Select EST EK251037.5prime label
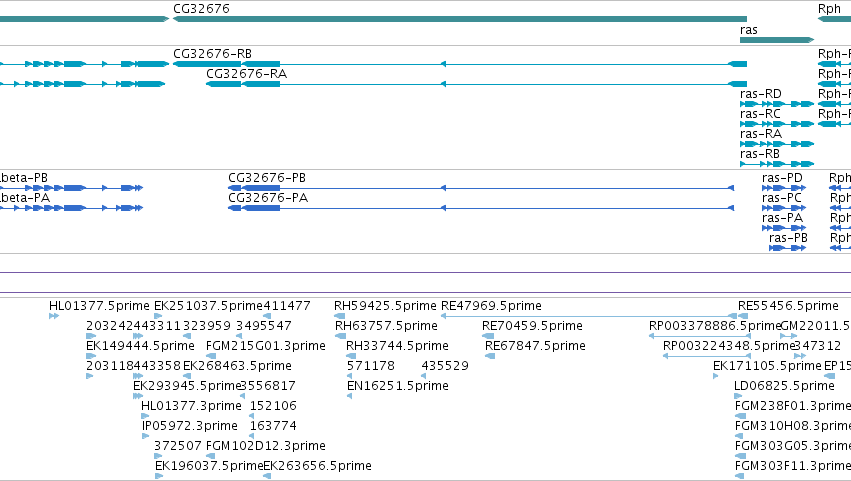 208,306
